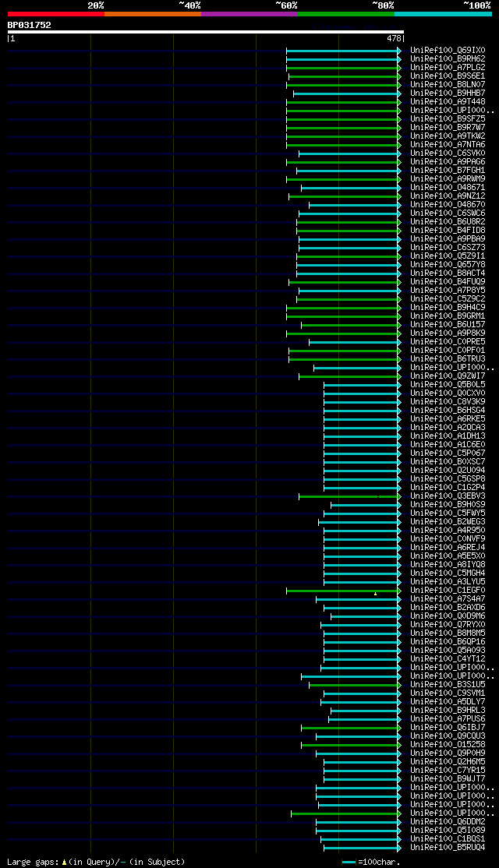Select the UniRef100_A6REJ4 label
Viewport: 499px width, 868px height.
(x=448, y=548)
